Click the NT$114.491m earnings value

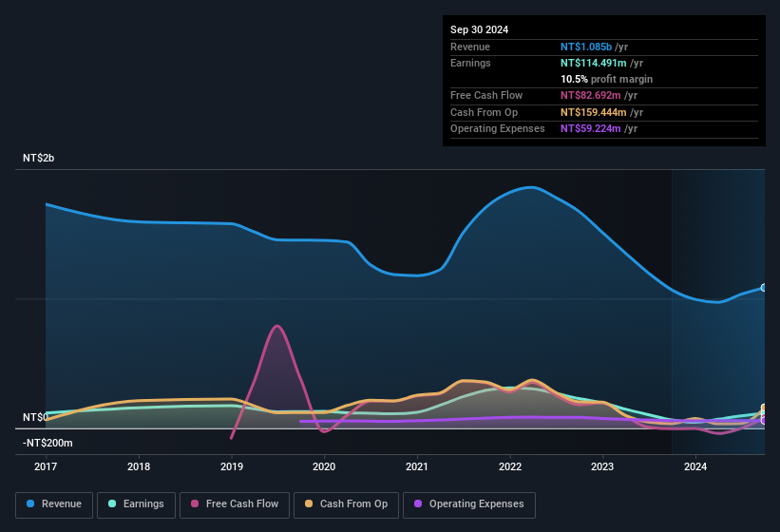click(x=594, y=63)
